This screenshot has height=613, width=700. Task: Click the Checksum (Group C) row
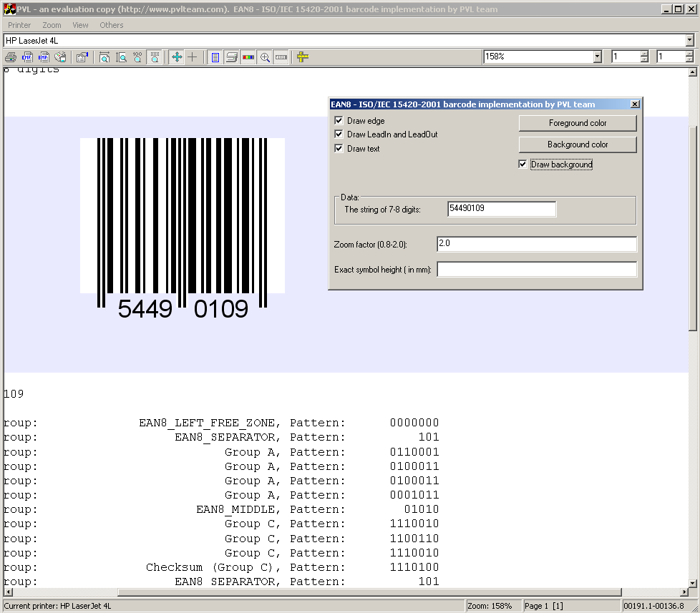[221, 567]
